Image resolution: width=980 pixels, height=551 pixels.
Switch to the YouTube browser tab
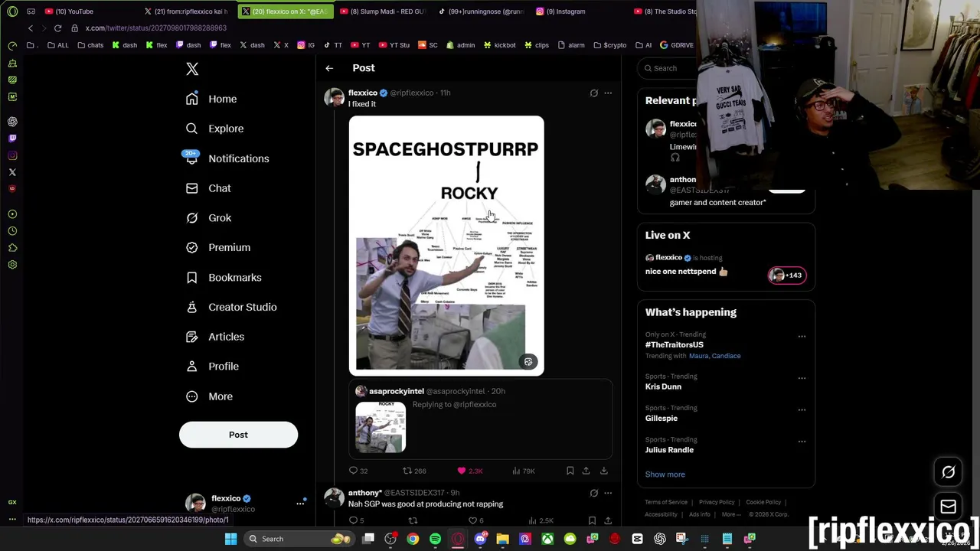(x=70, y=11)
